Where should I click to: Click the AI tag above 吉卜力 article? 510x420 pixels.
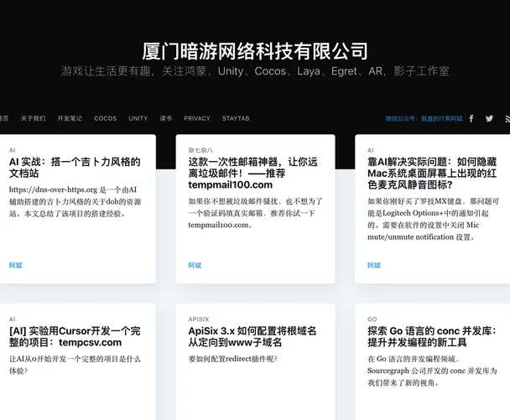click(x=13, y=150)
